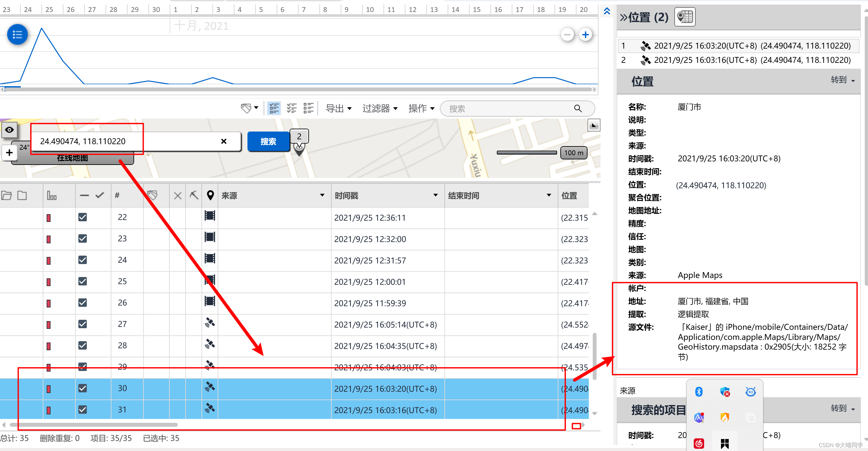Open 转到 menu in 位置 header

pyautogui.click(x=842, y=80)
